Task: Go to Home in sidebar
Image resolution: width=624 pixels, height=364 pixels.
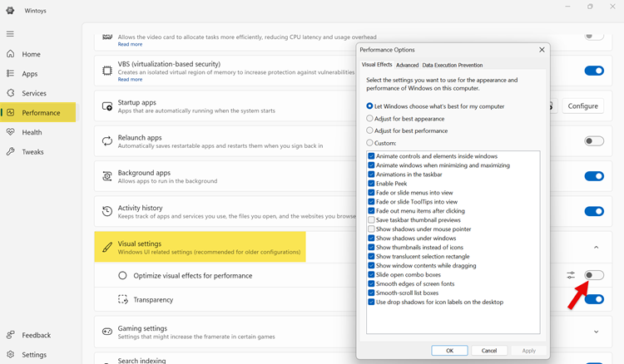Action: coord(31,54)
